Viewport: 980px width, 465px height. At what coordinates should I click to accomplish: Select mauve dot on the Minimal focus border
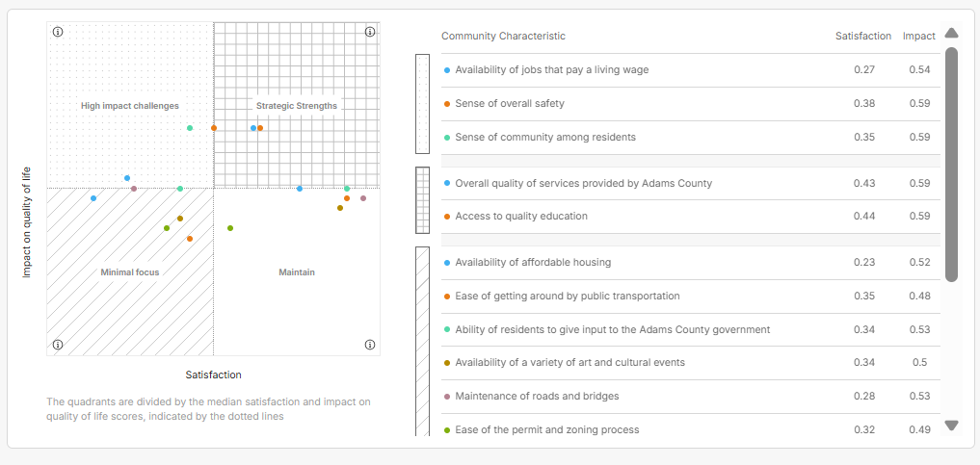[x=134, y=189]
